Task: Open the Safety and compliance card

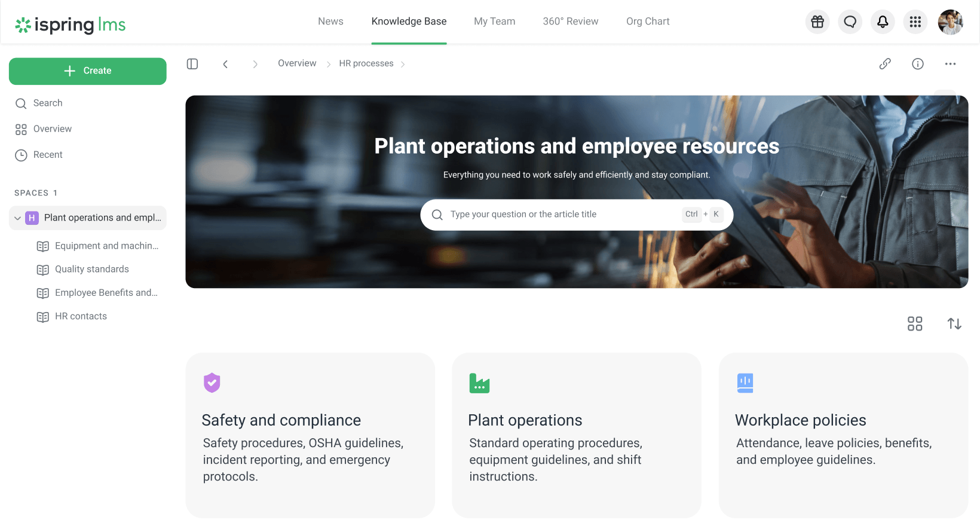Action: pos(310,435)
